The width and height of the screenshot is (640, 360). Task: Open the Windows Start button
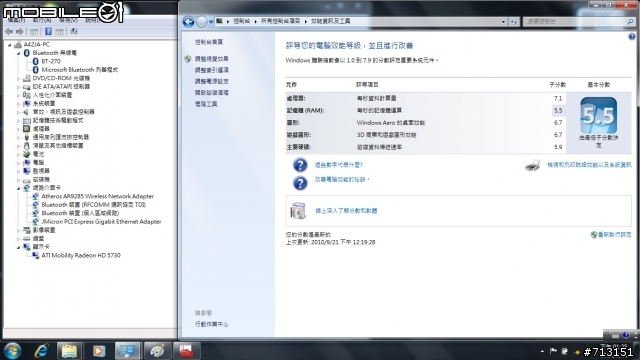[x=12, y=351]
